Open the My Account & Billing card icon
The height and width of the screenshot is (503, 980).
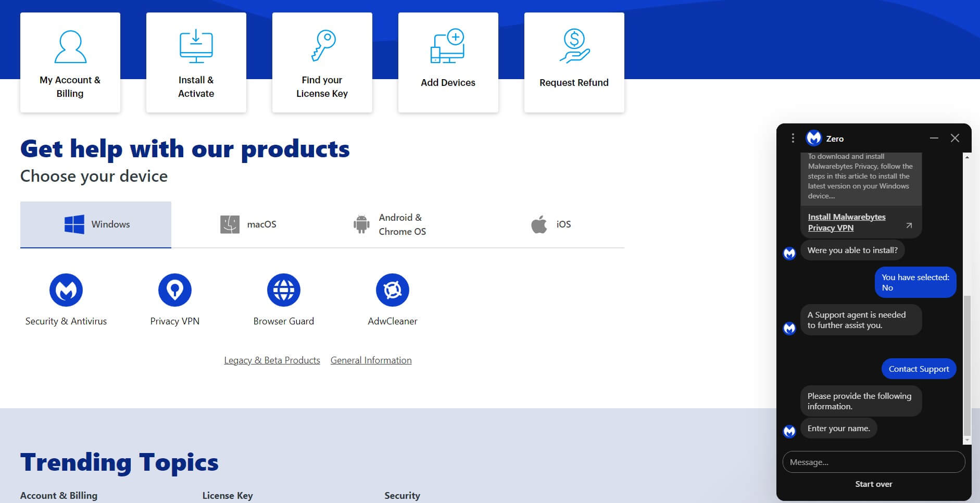70,47
